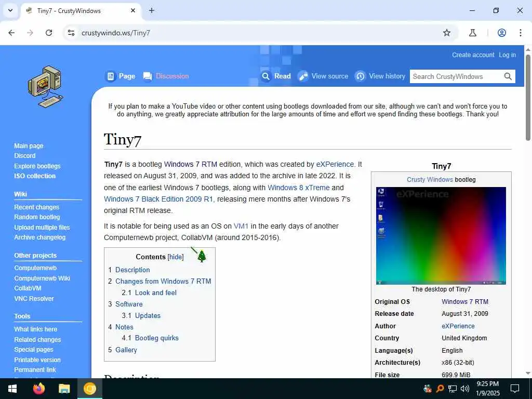532x399 pixels.
Task: Click the search magnifier in CrustyWindows search
Action: [x=508, y=76]
